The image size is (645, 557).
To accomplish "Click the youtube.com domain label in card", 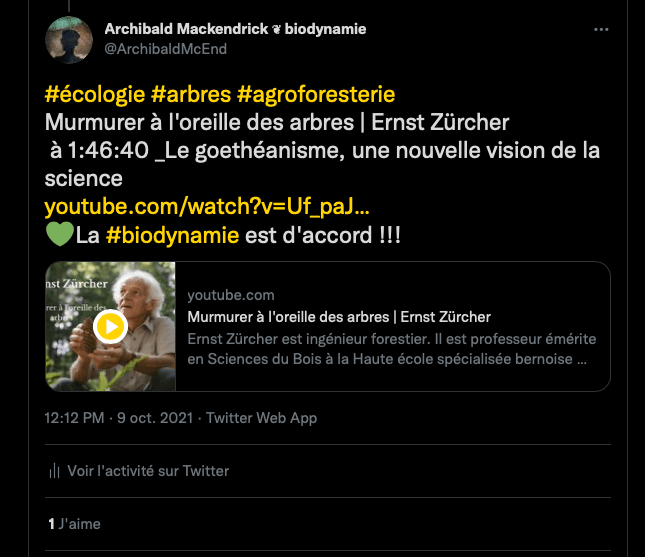I will click(230, 296).
